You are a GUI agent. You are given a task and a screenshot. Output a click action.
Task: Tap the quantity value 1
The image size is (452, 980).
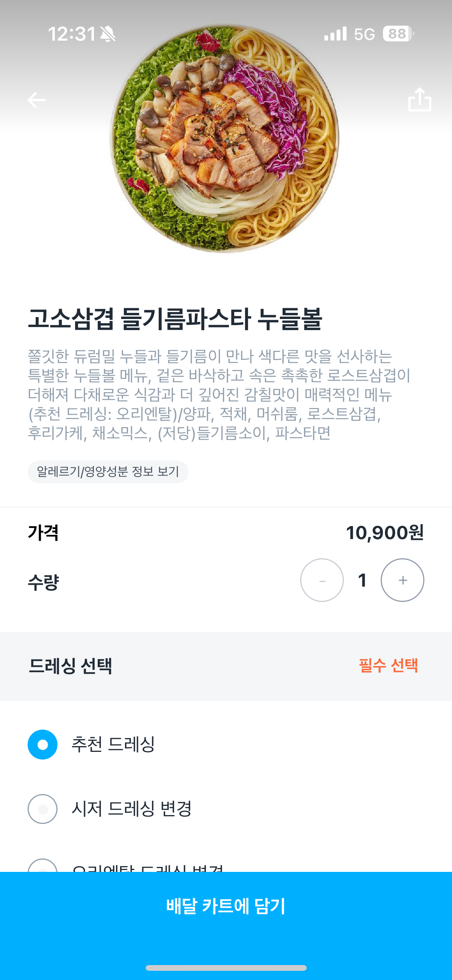(362, 580)
